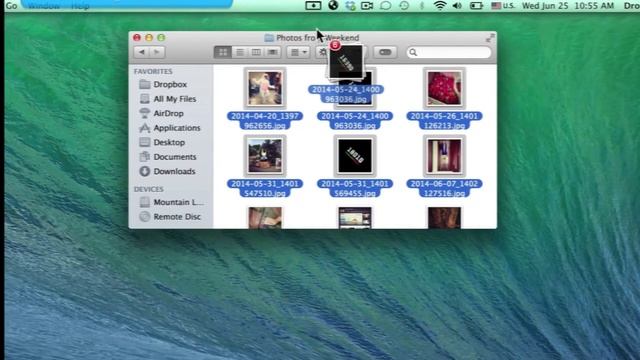This screenshot has height=360, width=640.
Task: Click the video camera menu bar icon
Action: [367, 6]
